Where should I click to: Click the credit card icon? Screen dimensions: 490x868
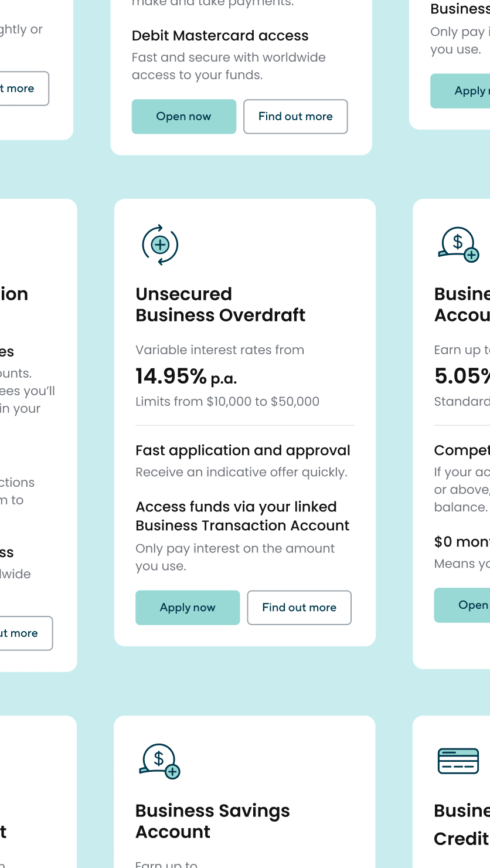point(458,761)
